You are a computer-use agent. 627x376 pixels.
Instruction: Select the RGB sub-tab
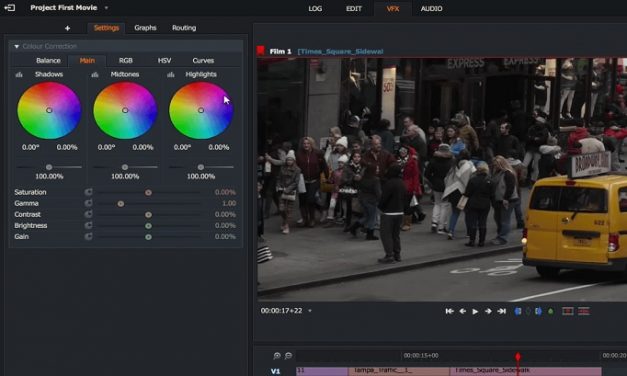[x=126, y=60]
